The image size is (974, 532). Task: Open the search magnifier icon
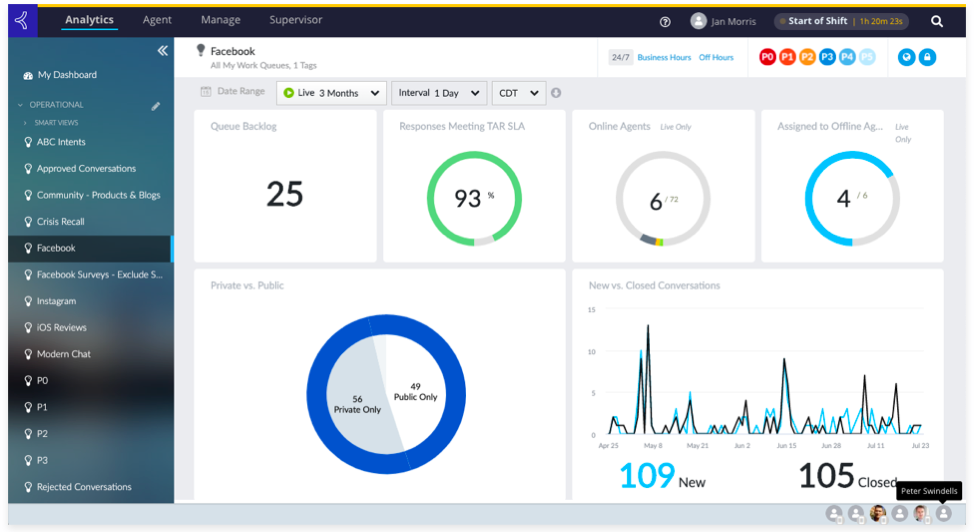click(x=937, y=22)
